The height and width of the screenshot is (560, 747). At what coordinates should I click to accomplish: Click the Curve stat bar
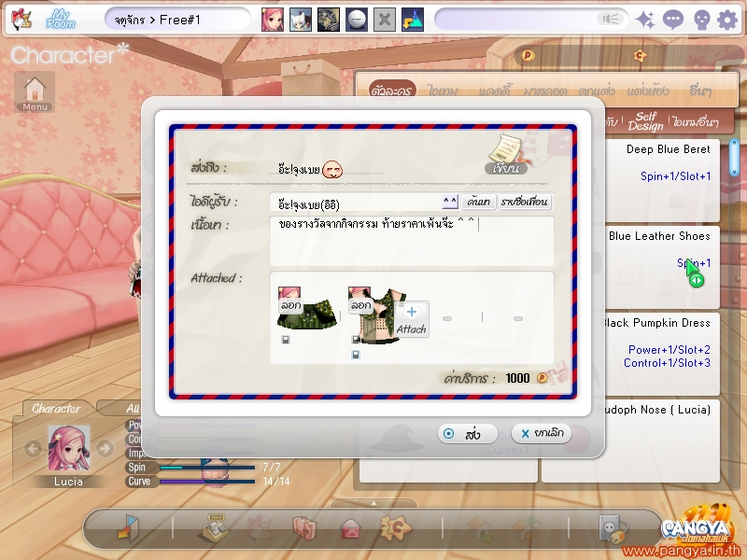(207, 482)
